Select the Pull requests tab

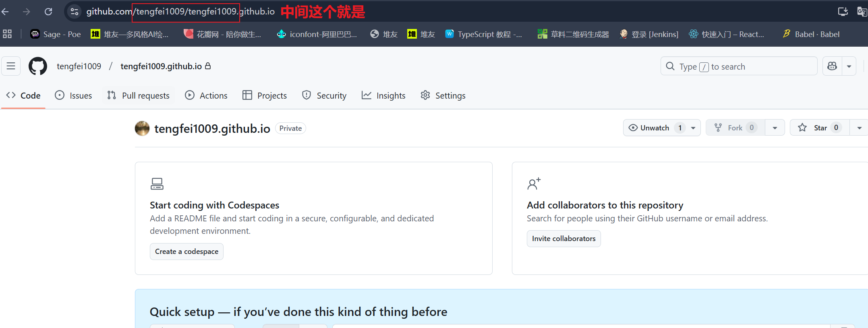139,96
